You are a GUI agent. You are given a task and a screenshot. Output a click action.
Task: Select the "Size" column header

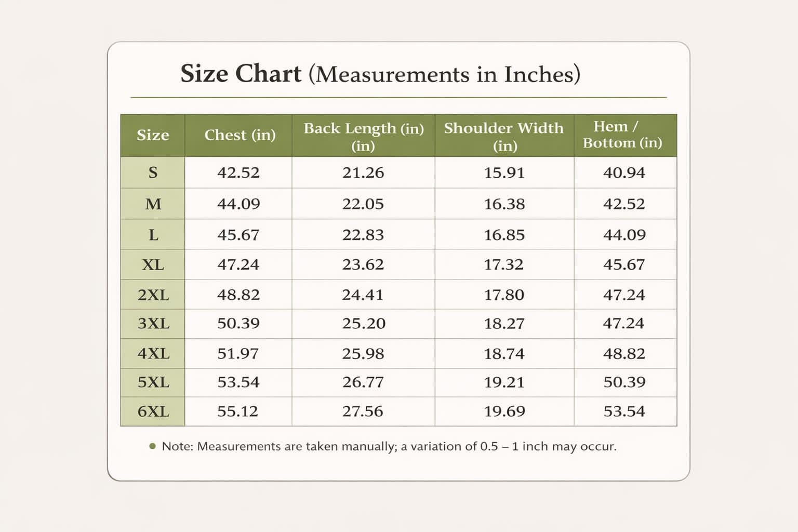coord(153,135)
